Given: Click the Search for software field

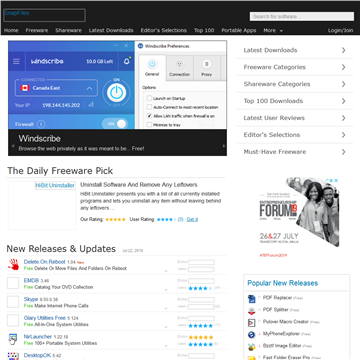Looking at the screenshot, I should coord(302,16).
